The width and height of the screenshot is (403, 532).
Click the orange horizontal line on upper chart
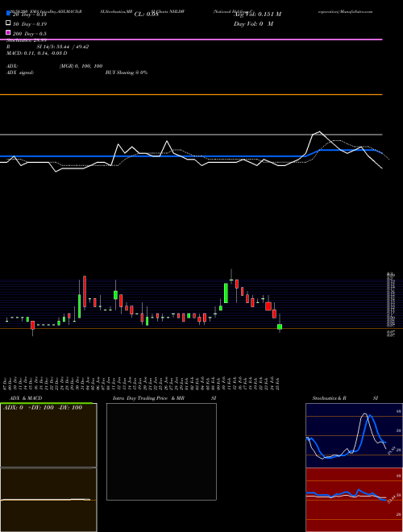(x=191, y=94)
